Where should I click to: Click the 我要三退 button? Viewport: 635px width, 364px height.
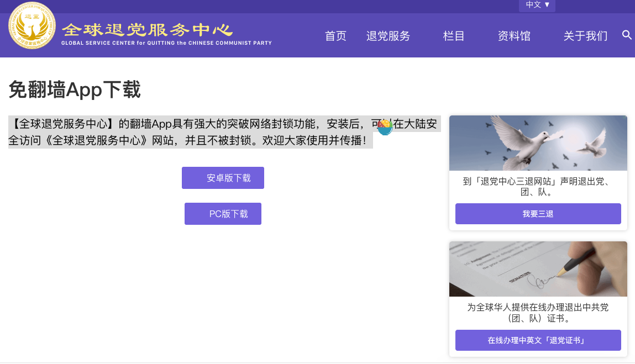click(x=538, y=214)
